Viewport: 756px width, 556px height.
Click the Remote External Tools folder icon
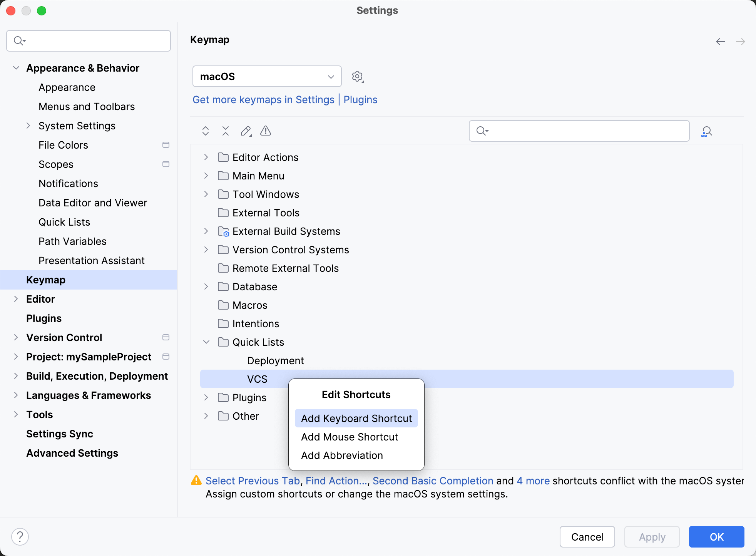coord(223,268)
